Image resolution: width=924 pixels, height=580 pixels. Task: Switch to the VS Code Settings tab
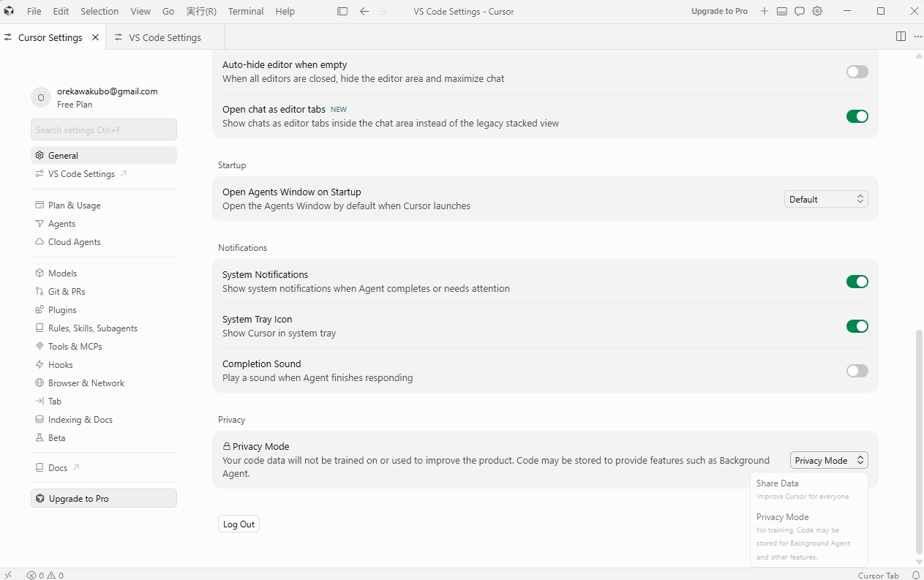(x=165, y=37)
